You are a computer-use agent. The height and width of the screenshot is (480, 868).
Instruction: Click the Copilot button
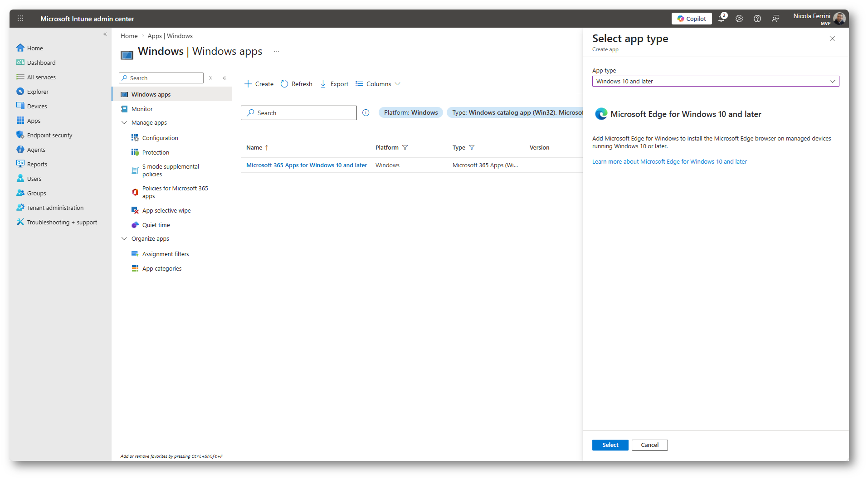pyautogui.click(x=692, y=19)
